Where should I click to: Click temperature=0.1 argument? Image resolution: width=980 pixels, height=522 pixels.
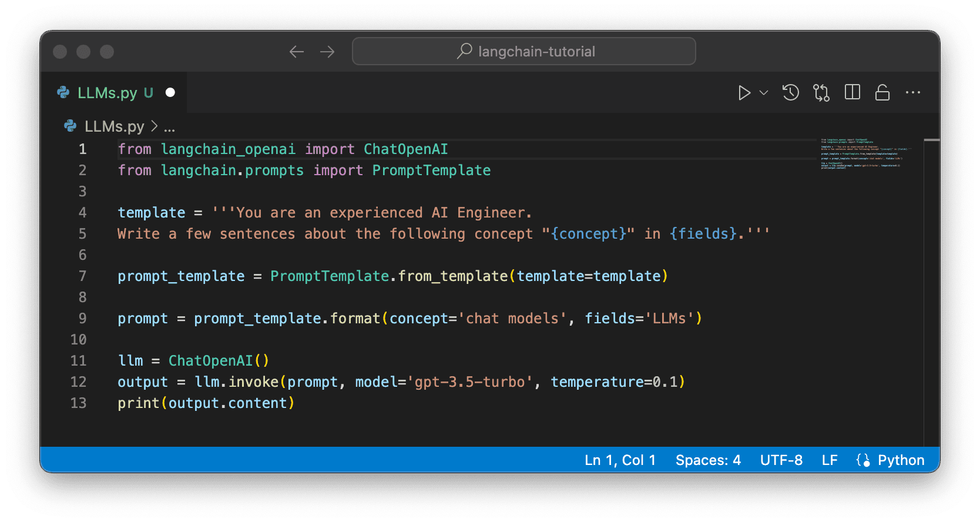[614, 382]
